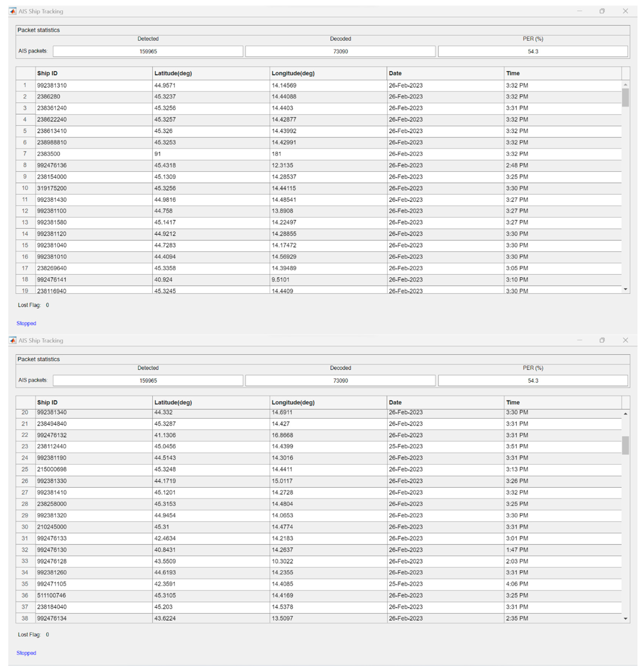Click Time column header in top table
Image resolution: width=643 pixels, height=672 pixels.
coord(562,73)
